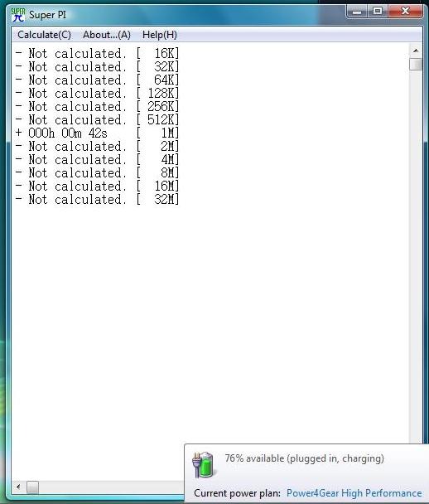The image size is (429, 504).
Task: Close the Super PI window
Action: pos(405,12)
